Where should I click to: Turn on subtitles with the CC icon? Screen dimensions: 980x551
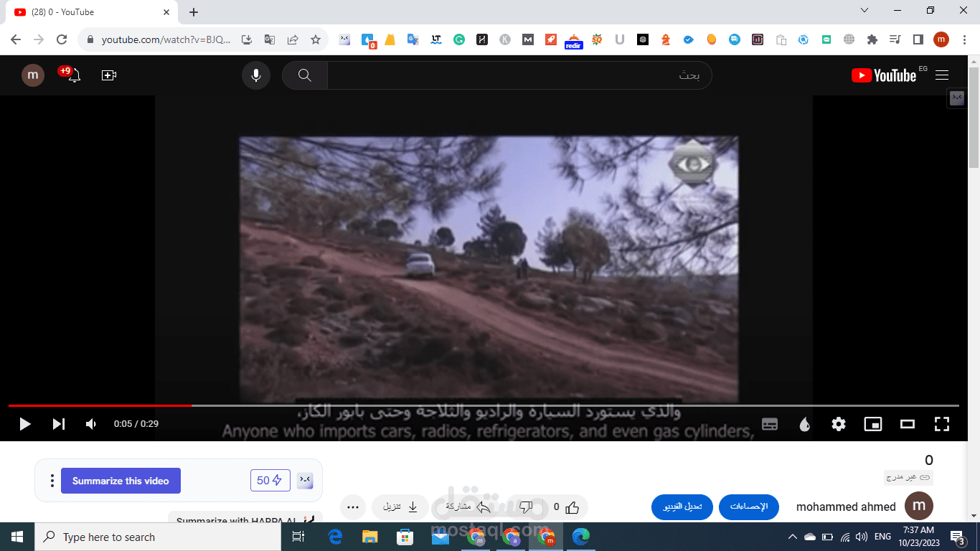[769, 424]
